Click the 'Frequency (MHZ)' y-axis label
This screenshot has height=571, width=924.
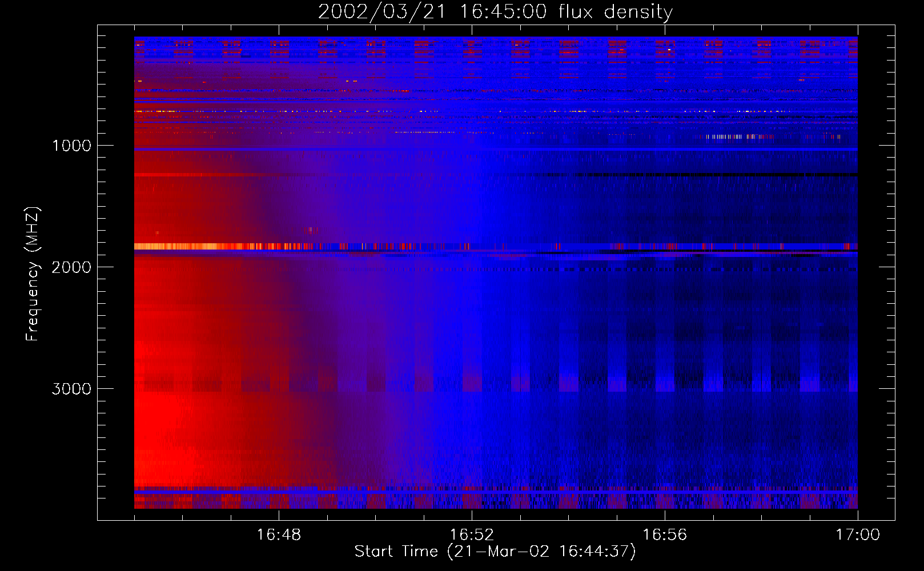pyautogui.click(x=33, y=274)
